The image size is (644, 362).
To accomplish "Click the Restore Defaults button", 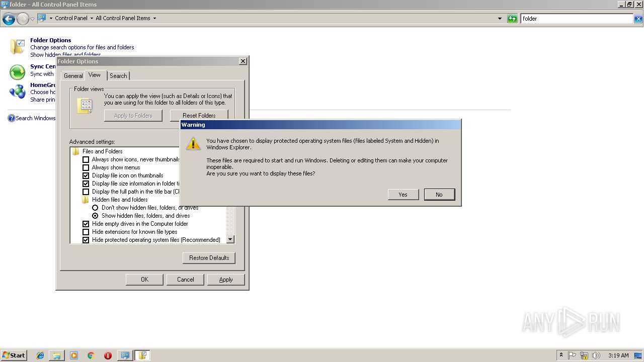I will click(209, 258).
